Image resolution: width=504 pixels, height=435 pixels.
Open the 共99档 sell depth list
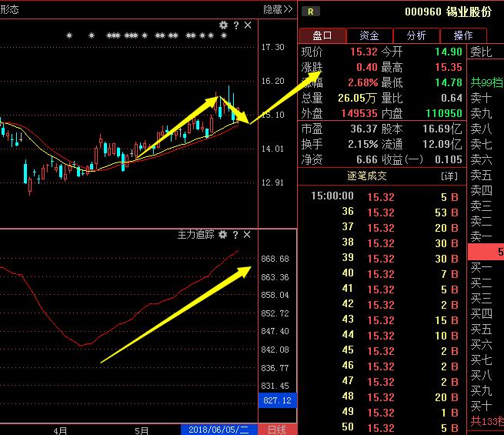(486, 82)
